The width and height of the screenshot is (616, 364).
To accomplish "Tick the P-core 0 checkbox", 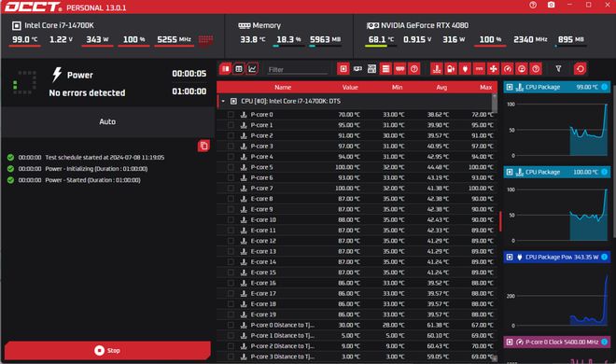I will 231,115.
